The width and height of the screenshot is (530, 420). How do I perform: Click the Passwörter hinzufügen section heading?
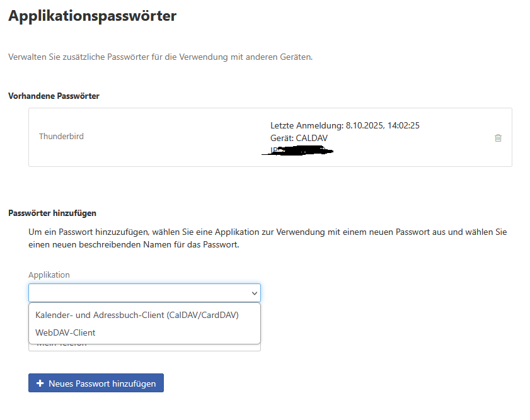[x=52, y=213]
